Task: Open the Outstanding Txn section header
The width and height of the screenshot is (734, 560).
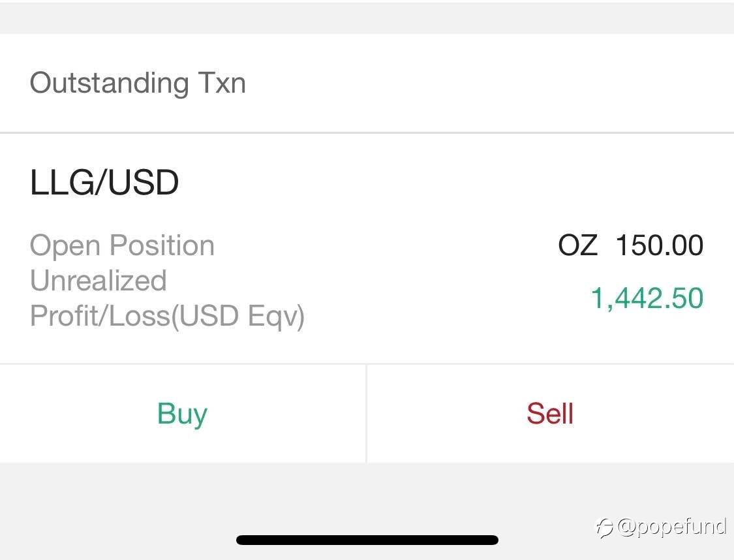Action: coord(367,83)
